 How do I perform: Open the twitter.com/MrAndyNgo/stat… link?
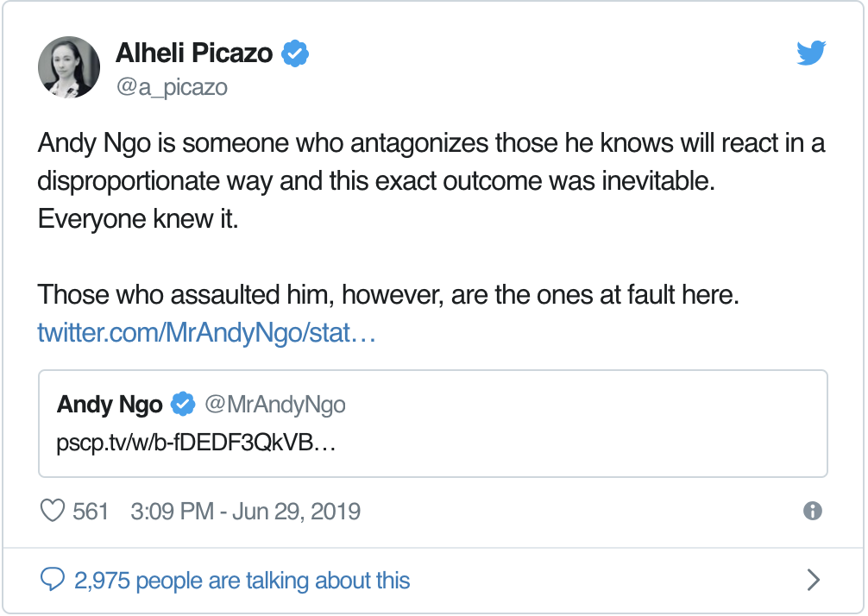[x=206, y=333]
